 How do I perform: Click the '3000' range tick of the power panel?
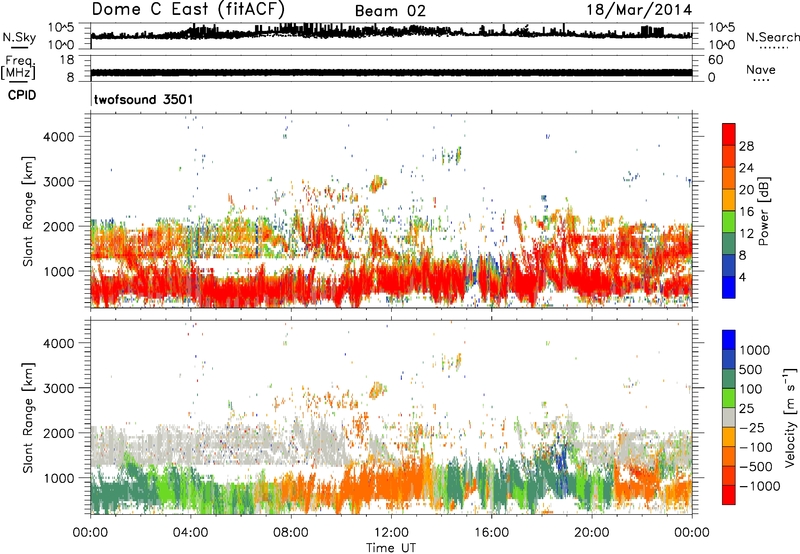59,182
